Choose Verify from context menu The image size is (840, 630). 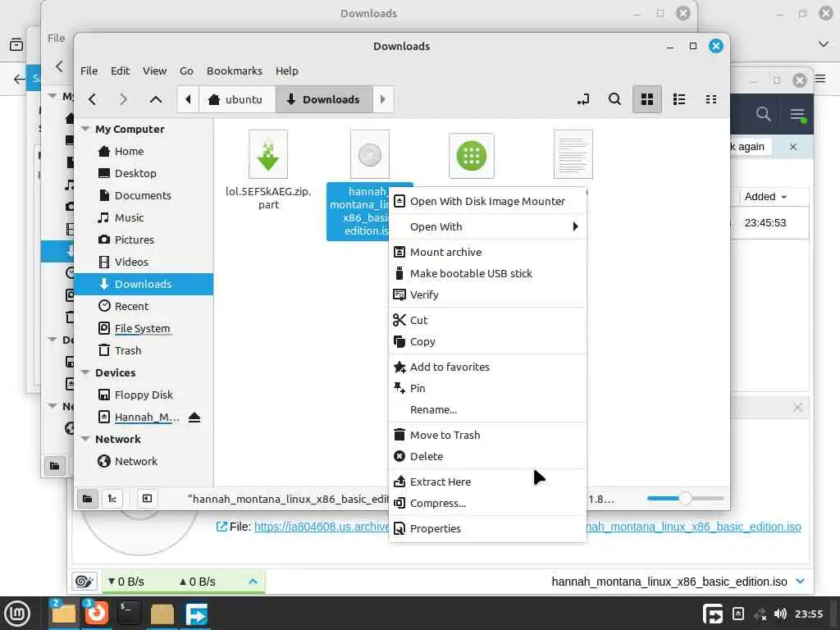point(487,294)
